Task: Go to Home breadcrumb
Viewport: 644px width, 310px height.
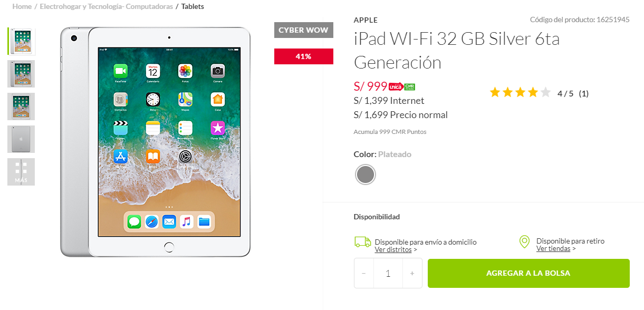Action: click(22, 6)
